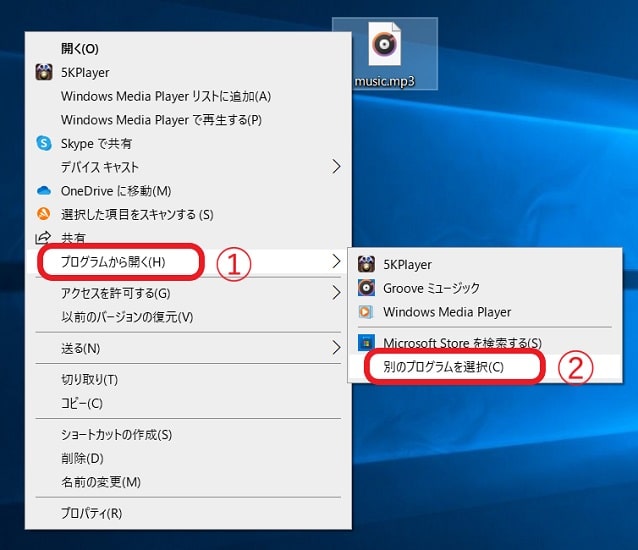Open the 送る(N) menu entry
The image size is (638, 550).
pos(188,348)
